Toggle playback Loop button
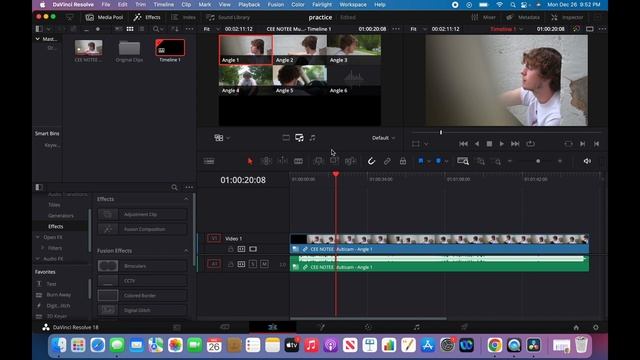The image size is (640, 360). point(530,144)
